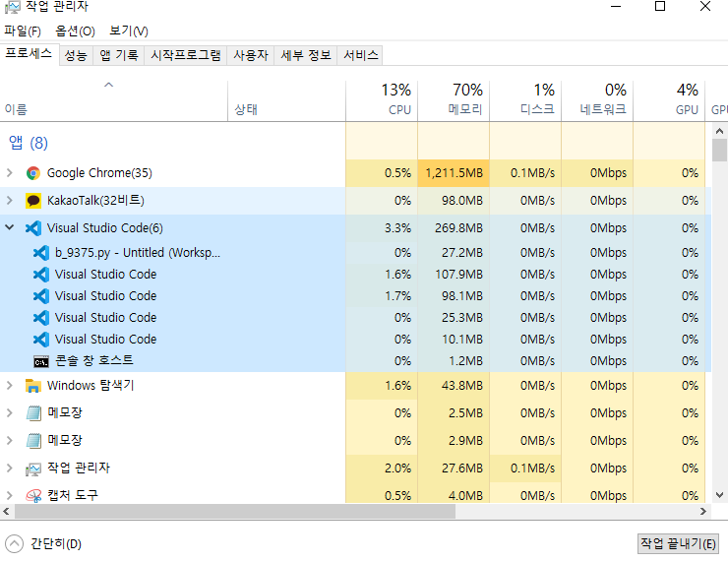
Task: Maximize the 작업 관리자 window
Action: [x=660, y=7]
